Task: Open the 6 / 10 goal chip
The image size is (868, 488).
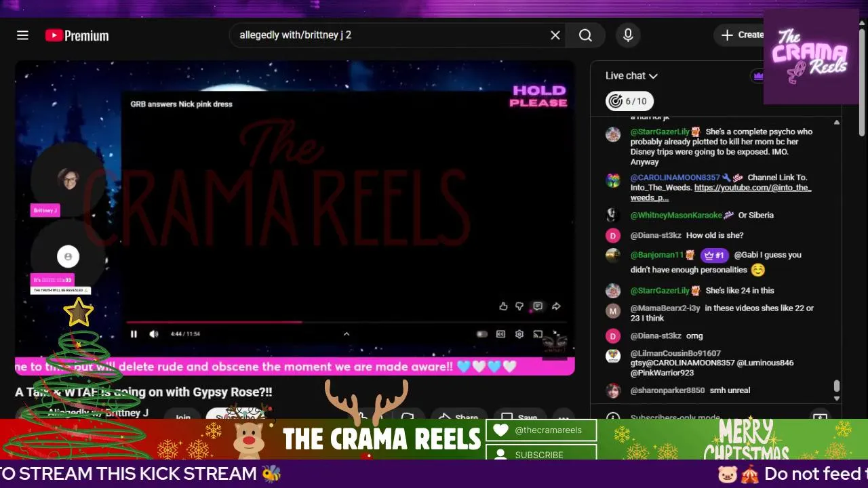Action: pos(629,101)
